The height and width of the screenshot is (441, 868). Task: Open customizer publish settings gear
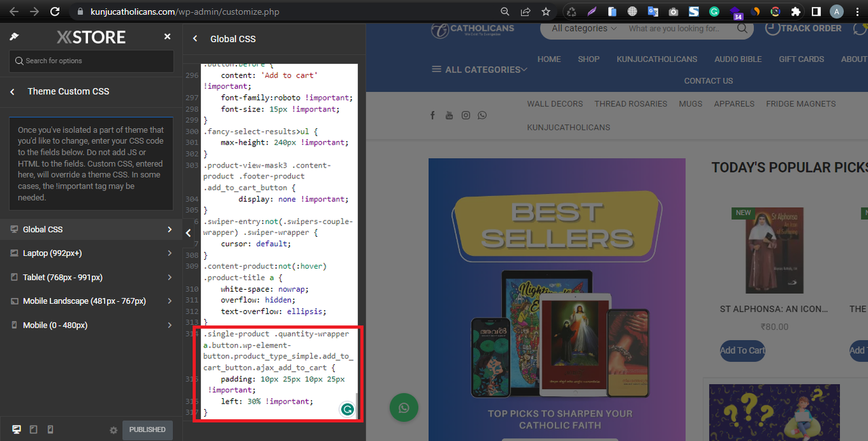coord(113,430)
